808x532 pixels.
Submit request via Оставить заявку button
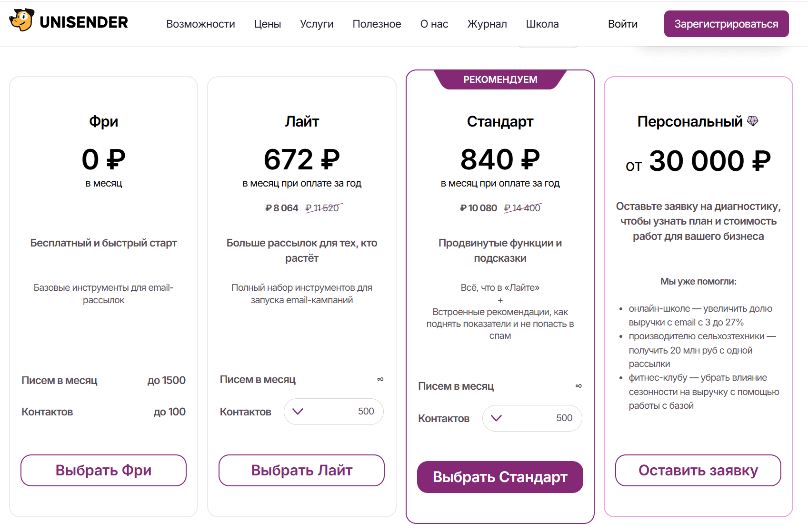[698, 470]
